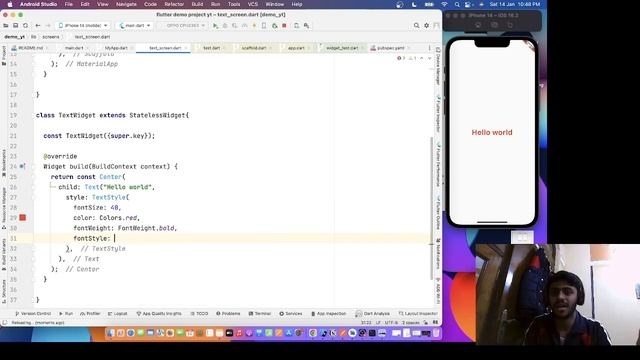Open the Run tool window at bottom
640x360 pixels.
pyautogui.click(x=66, y=313)
